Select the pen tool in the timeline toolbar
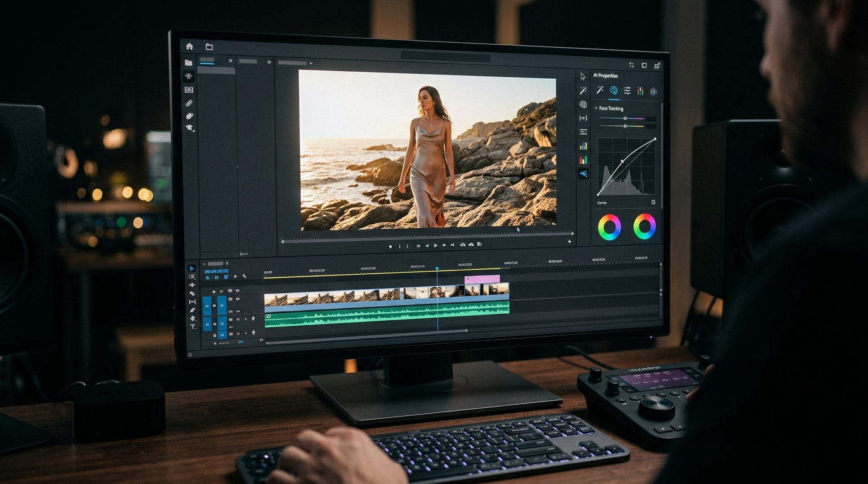 click(x=192, y=310)
